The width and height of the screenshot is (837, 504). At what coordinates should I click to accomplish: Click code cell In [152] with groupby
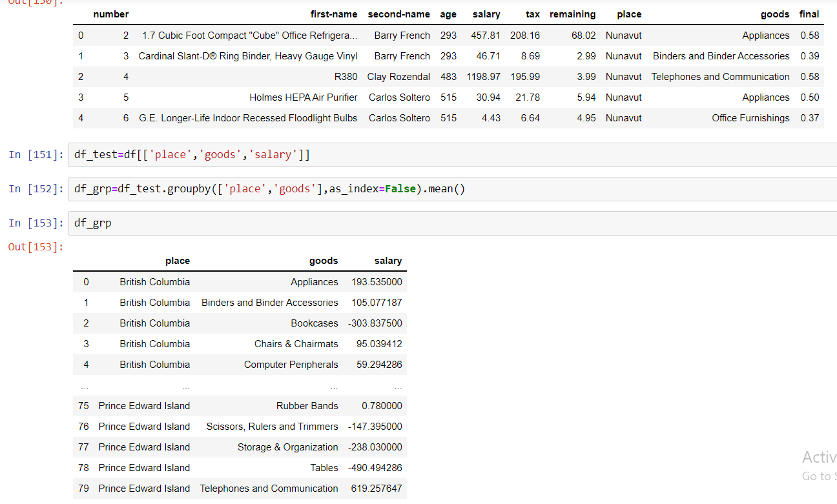(x=453, y=189)
